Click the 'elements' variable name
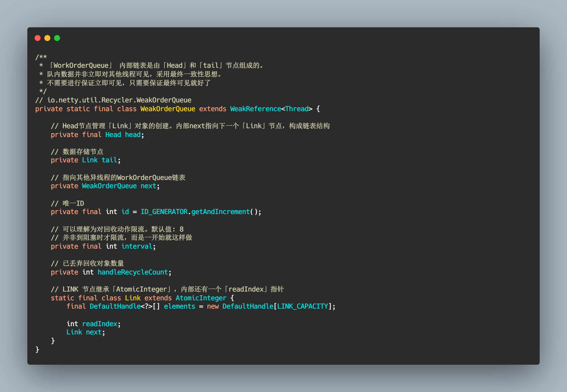567x392 pixels. coord(179,306)
